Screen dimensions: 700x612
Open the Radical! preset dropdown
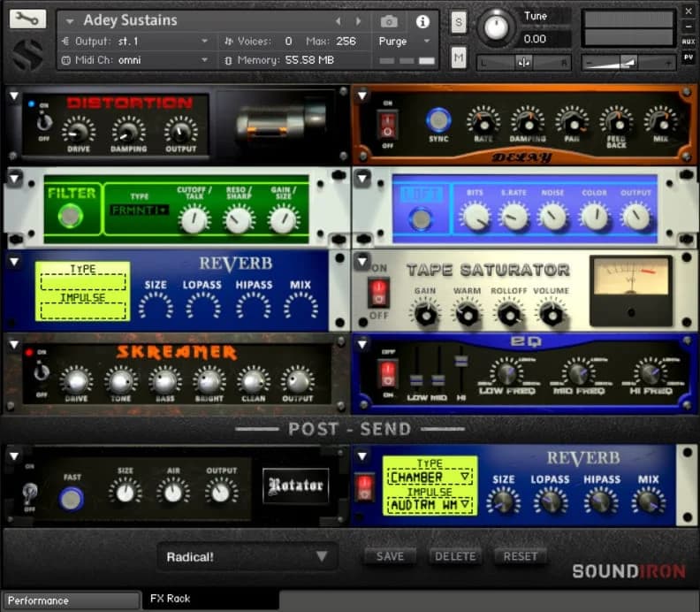coord(247,556)
